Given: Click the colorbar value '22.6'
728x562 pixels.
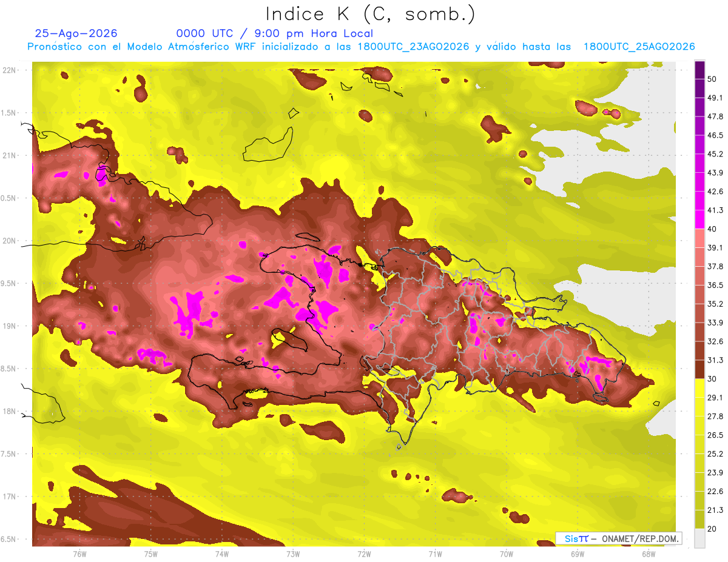Looking at the screenshot, I should [715, 492].
